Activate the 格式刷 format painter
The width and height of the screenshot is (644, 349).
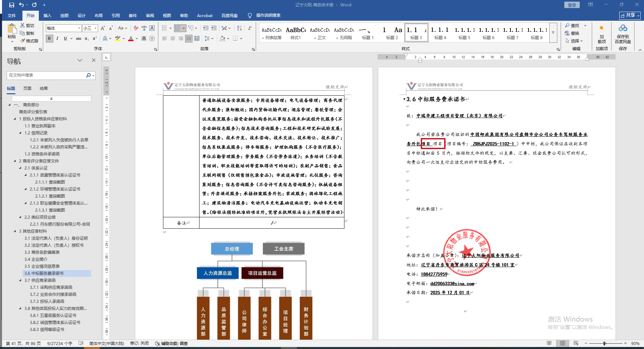(29, 41)
